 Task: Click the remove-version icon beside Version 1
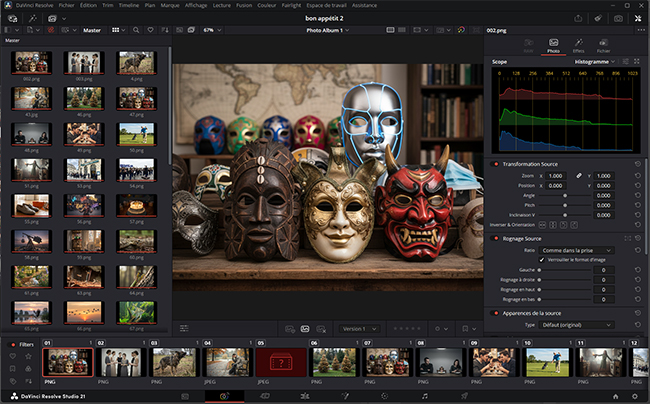pyautogui.click(x=321, y=329)
